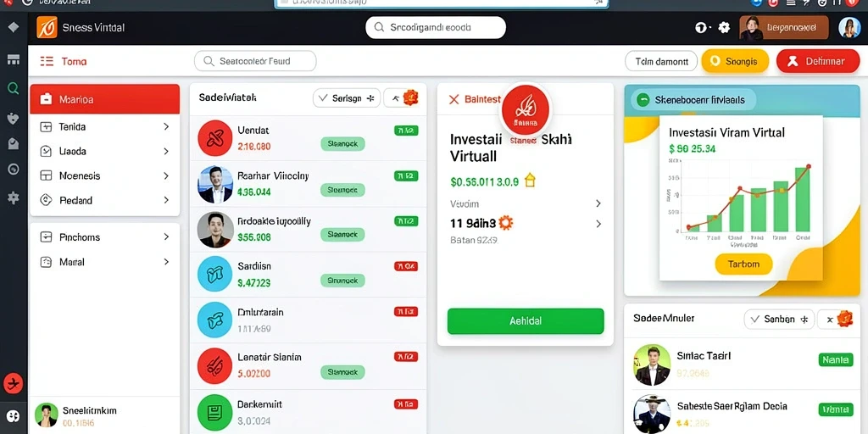Select the Toma label in the toolbar

point(75,61)
